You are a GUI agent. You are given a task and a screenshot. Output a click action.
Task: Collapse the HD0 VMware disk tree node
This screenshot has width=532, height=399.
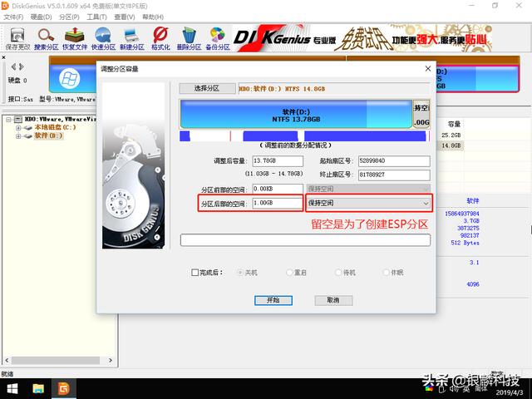click(8, 120)
